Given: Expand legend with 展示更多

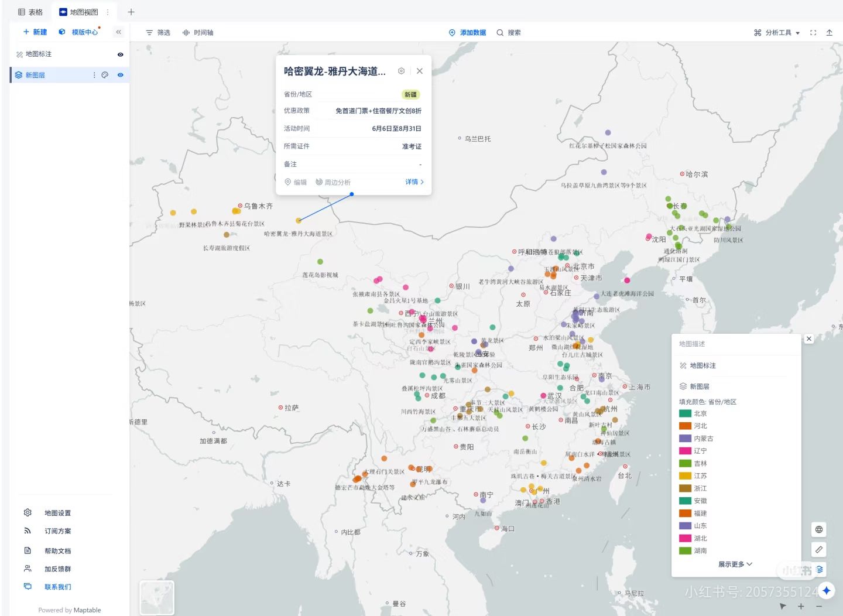Looking at the screenshot, I should click(735, 564).
